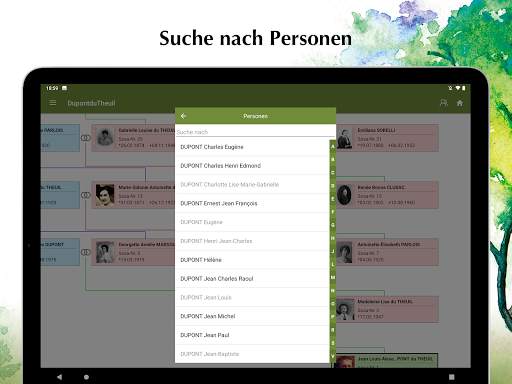Open Madeleine Lise's portrait photo
This screenshot has width=512, height=384.
pos(345,310)
